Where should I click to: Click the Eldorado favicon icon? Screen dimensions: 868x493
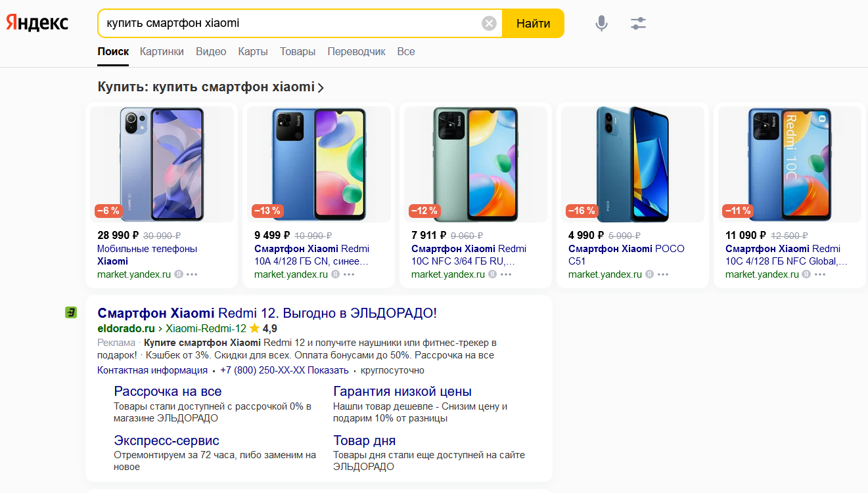coord(71,312)
